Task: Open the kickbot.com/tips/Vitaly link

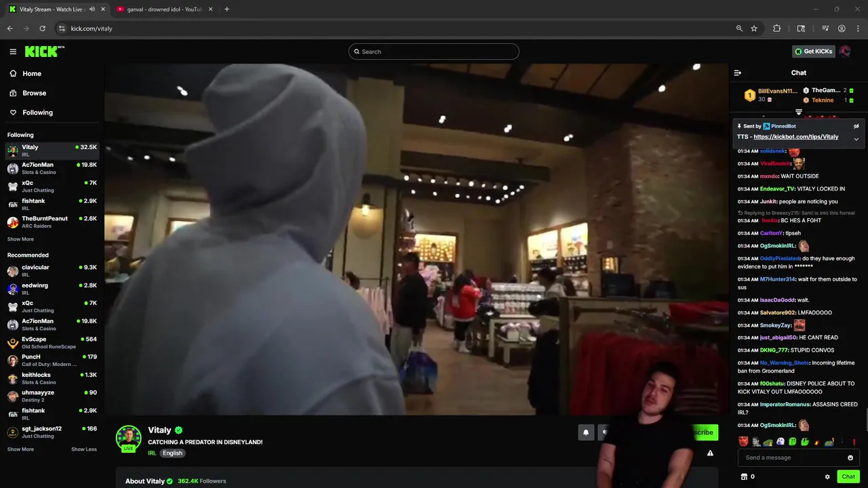Action: click(x=796, y=137)
